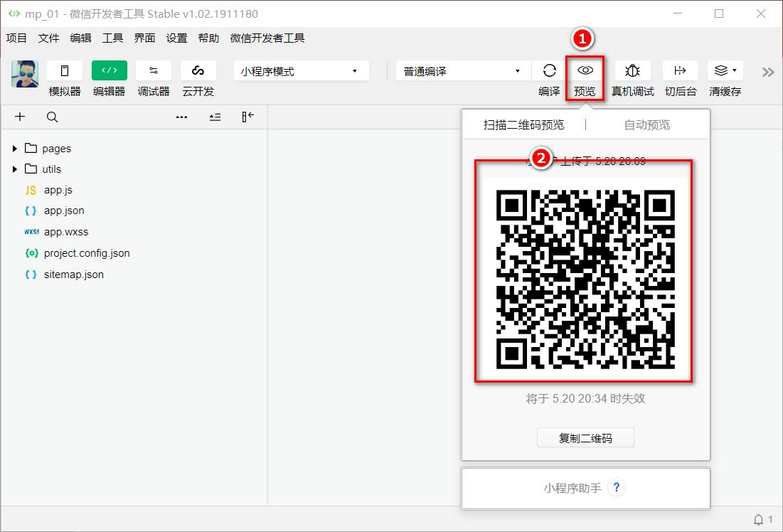Open the 设置 menu

(176, 38)
